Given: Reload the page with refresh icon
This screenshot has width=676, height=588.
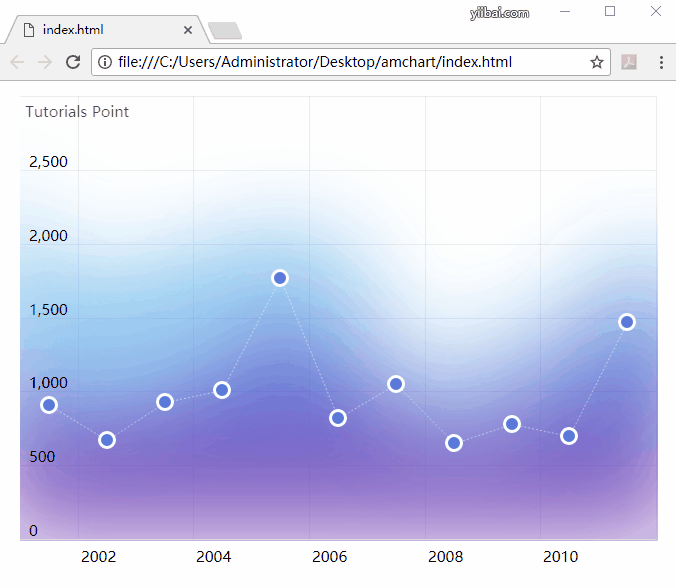Looking at the screenshot, I should 73,62.
